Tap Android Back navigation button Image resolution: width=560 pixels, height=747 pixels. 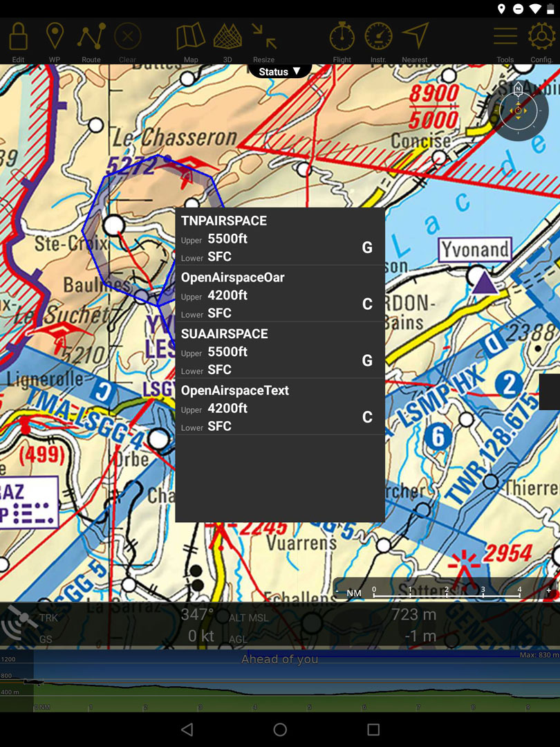[187, 730]
